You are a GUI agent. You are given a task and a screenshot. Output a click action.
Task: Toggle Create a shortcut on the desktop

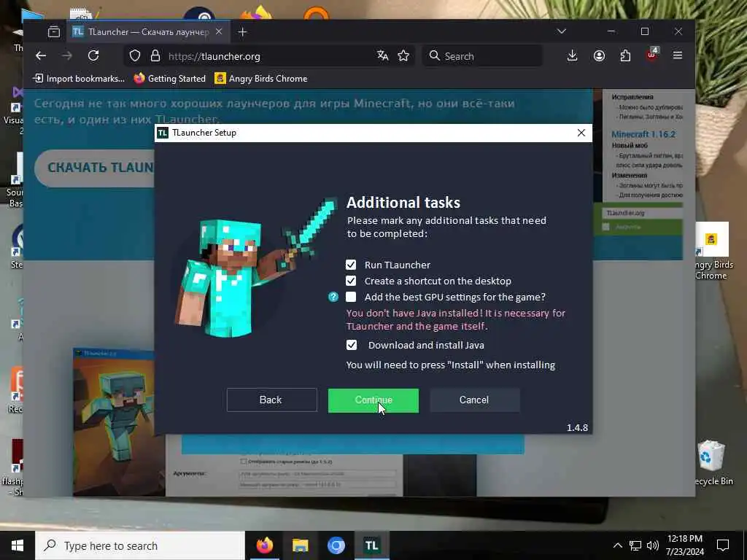pyautogui.click(x=351, y=281)
